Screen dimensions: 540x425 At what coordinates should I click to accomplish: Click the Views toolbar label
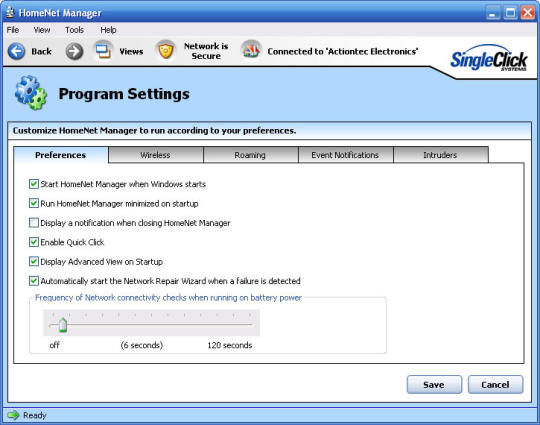coord(131,52)
